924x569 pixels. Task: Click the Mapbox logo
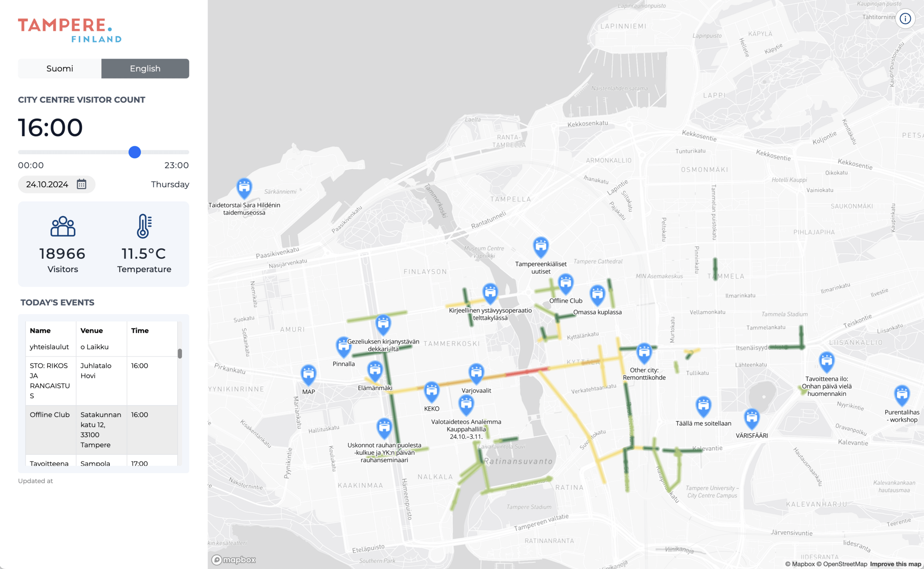coord(234,560)
